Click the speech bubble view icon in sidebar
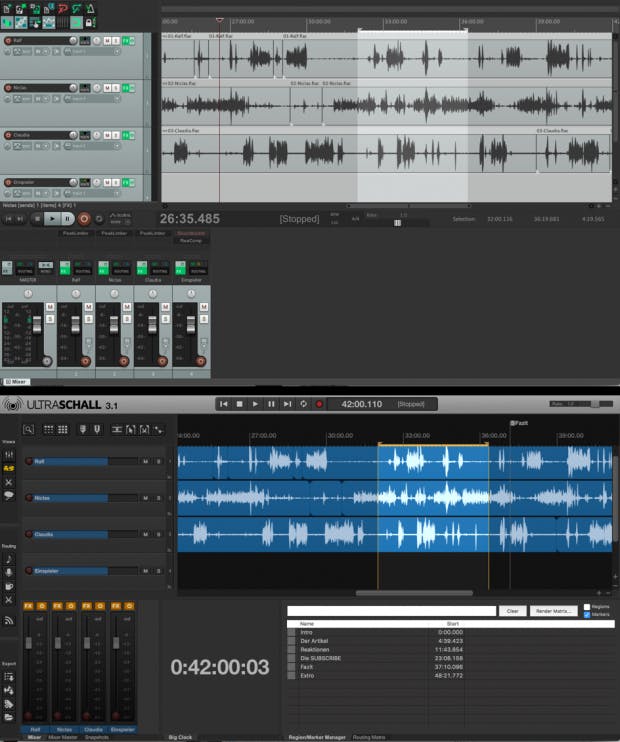The width and height of the screenshot is (620, 742). point(9,495)
